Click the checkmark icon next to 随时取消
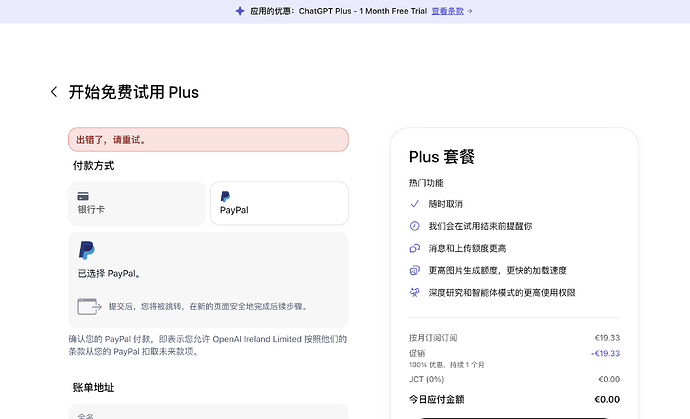 coord(415,204)
